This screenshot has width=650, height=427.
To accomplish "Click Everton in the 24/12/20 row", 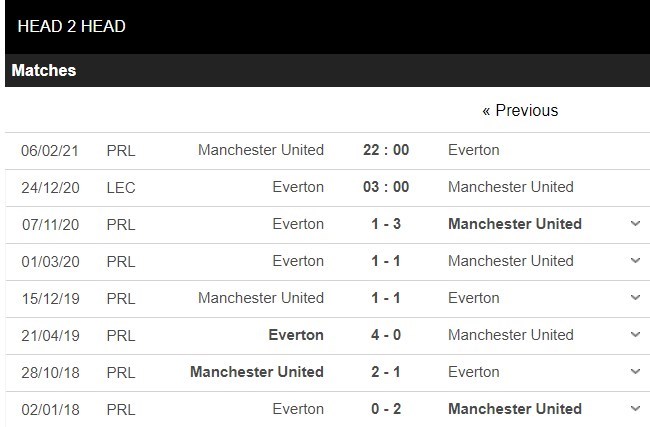I will point(298,187).
